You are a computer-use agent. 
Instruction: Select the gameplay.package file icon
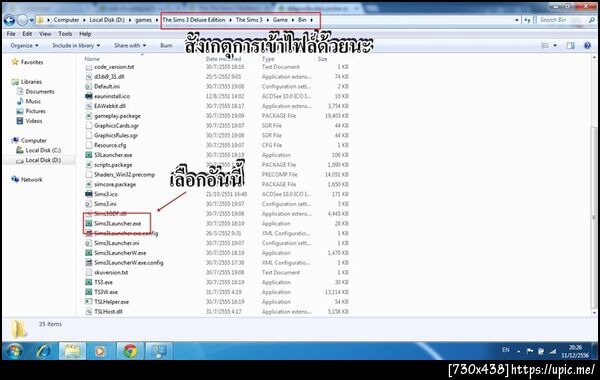point(88,116)
